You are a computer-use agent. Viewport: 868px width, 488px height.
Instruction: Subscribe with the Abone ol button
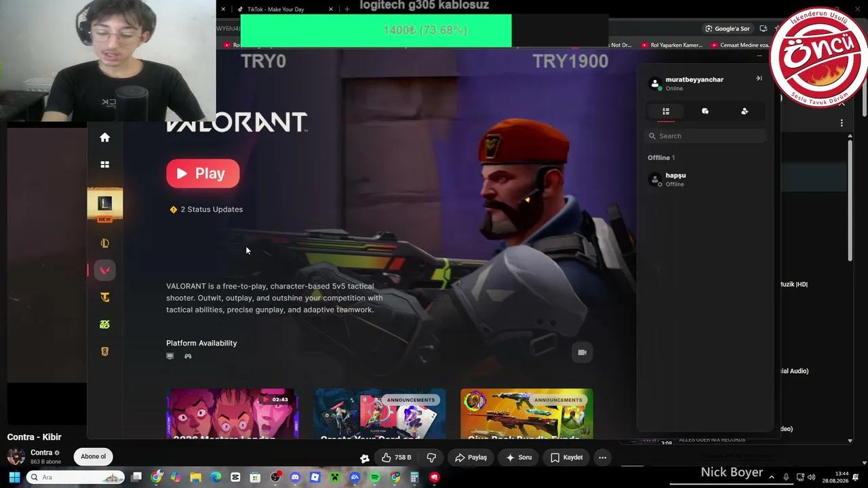click(x=94, y=457)
